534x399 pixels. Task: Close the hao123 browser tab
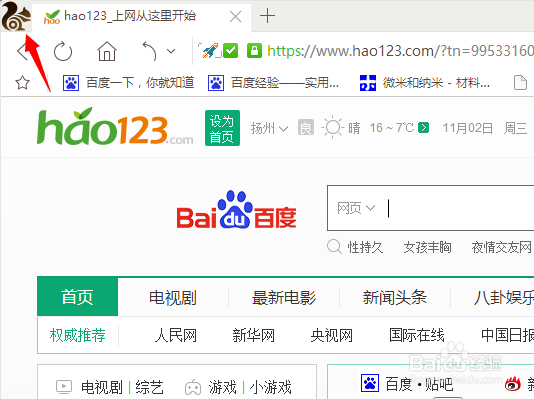pos(235,16)
